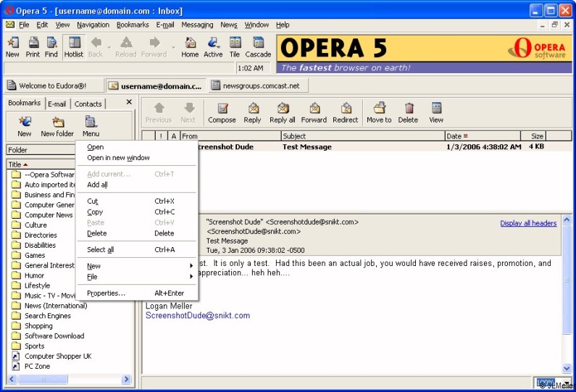Screen dimensions: 576x392
Task: Click hotlist horizontal scrollbar right arrow
Action: pyautogui.click(x=126, y=379)
